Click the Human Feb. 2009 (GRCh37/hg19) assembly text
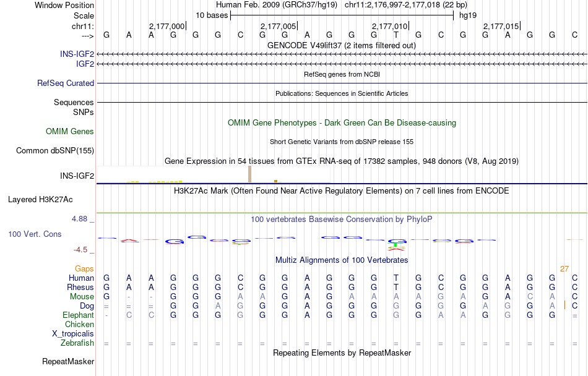This screenshot has width=588, height=376. point(277,5)
